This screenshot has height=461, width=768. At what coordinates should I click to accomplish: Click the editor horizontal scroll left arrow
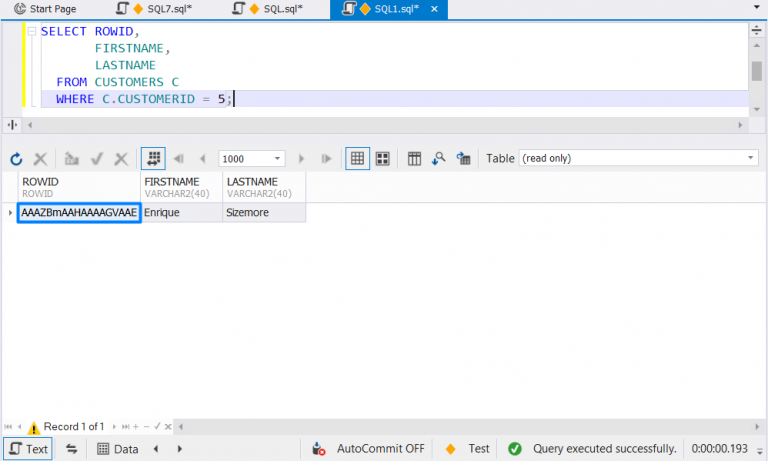pos(30,125)
